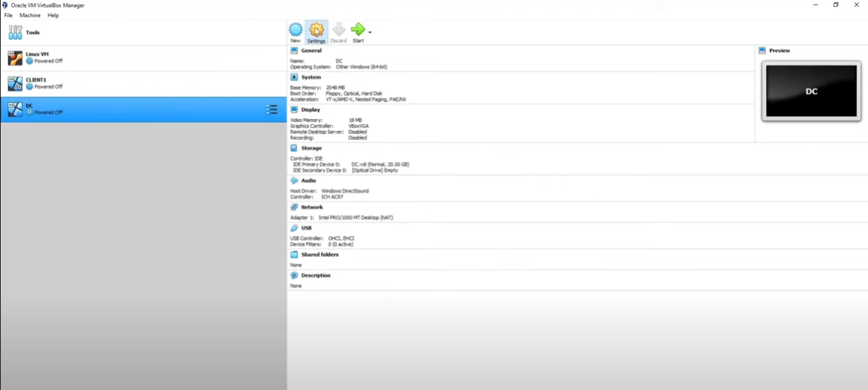Start the VM with green arrow
The image size is (868, 390).
pyautogui.click(x=358, y=29)
